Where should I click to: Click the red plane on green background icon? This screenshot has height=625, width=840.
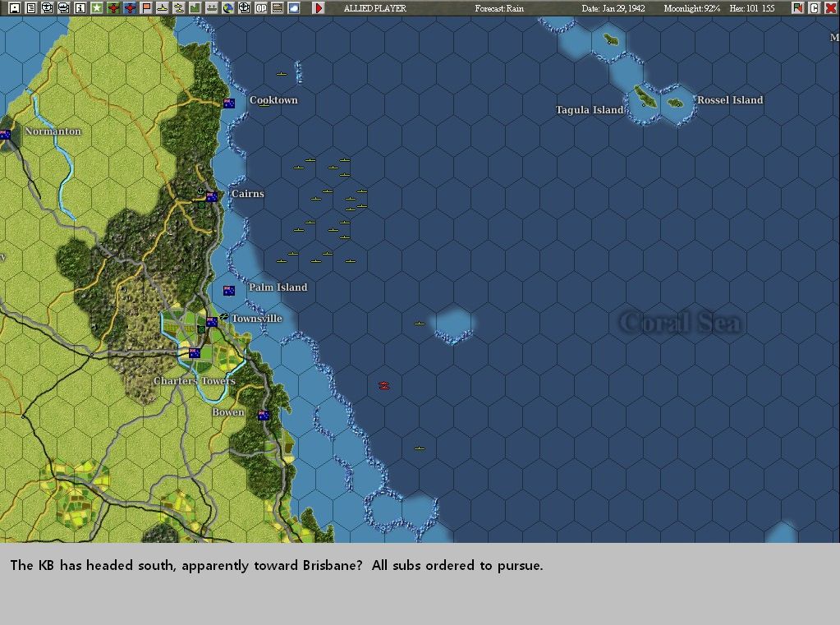(113, 8)
